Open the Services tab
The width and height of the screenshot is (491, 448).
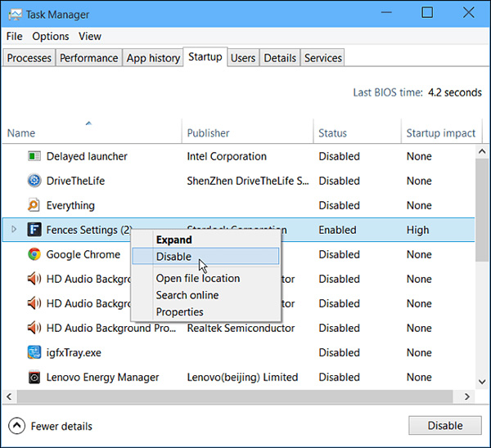click(323, 58)
